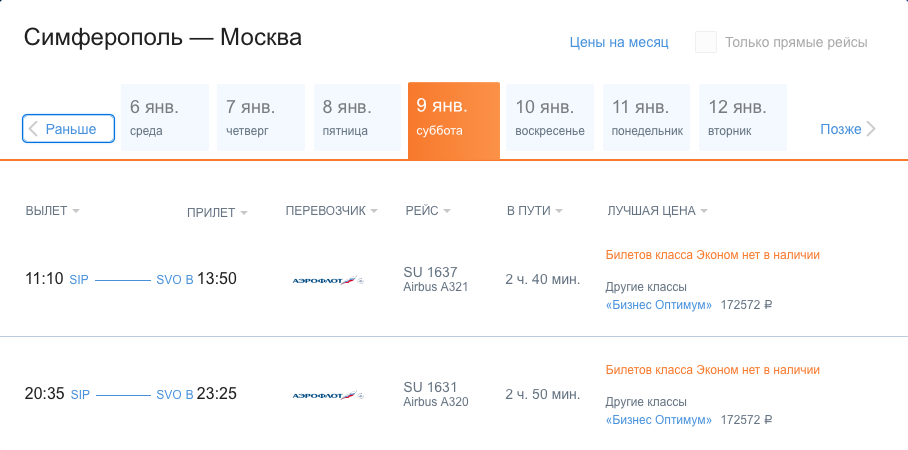This screenshot has width=908, height=450.
Task: Click the Aeroflot logo for flight SU 1637
Action: click(328, 280)
